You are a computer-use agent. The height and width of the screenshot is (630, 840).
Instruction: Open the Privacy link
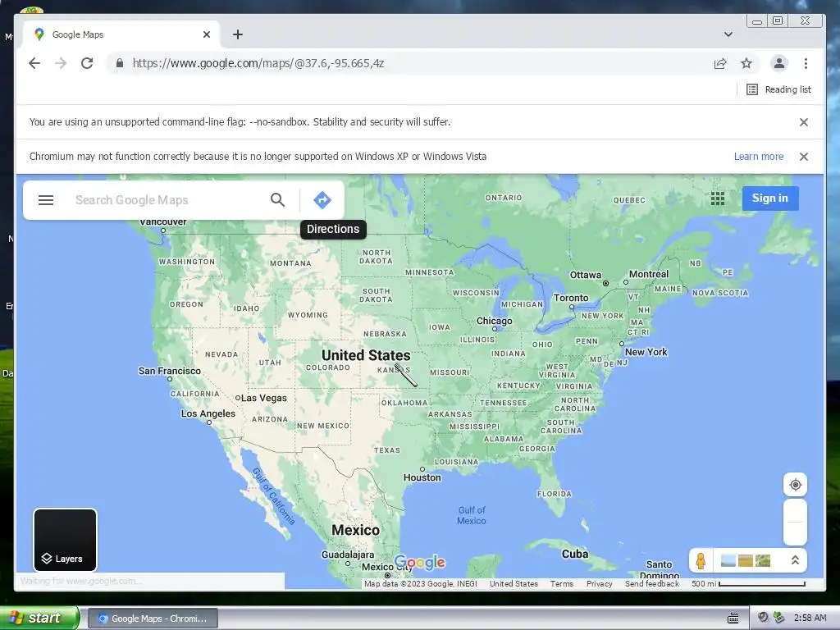coord(599,584)
